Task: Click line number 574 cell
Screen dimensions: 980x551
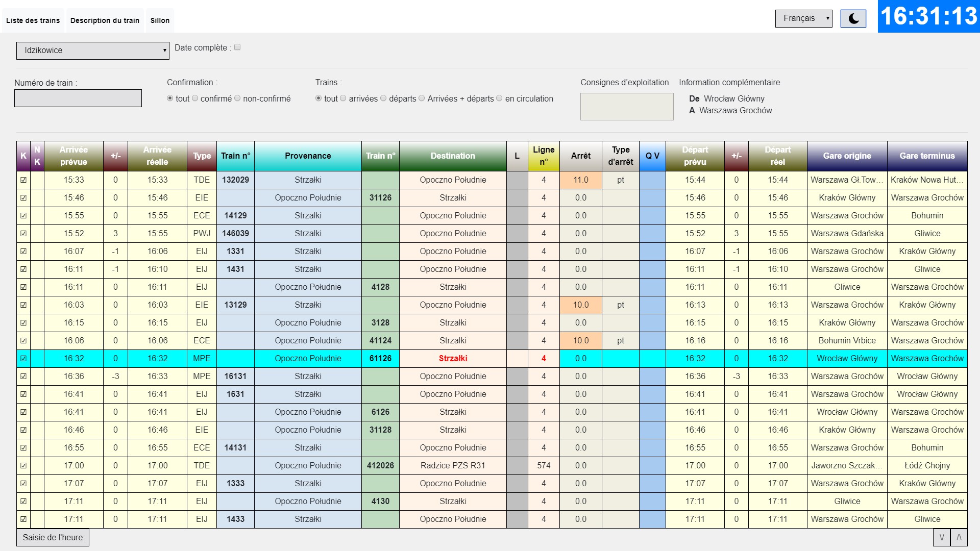Action: (x=544, y=466)
